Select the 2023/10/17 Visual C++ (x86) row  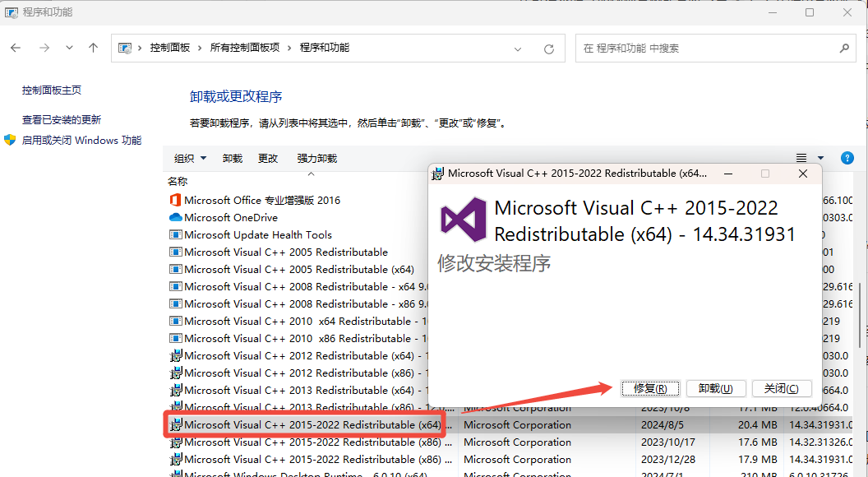[x=510, y=442]
